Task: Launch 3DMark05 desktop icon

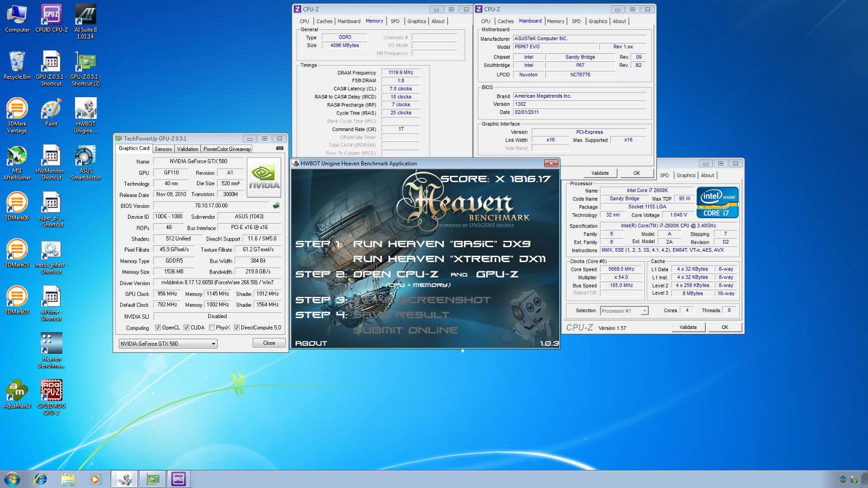Action: [x=17, y=253]
